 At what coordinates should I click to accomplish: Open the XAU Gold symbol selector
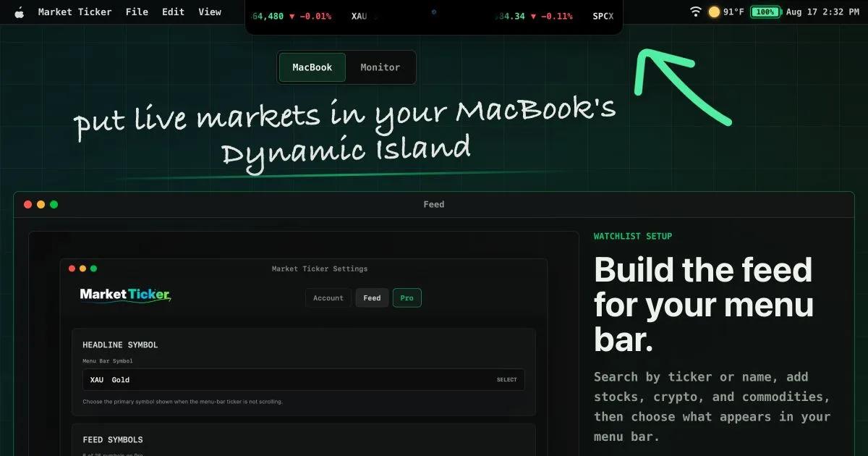tap(304, 380)
